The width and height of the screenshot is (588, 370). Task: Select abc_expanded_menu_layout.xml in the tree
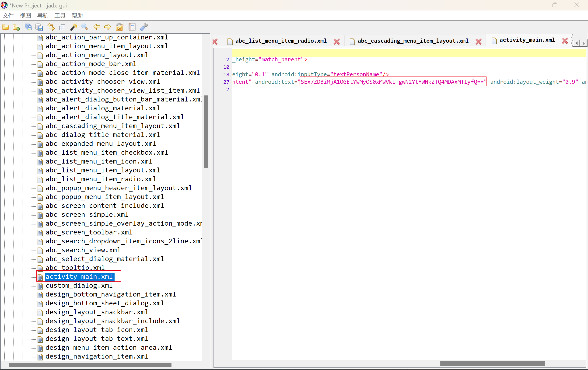[101, 143]
